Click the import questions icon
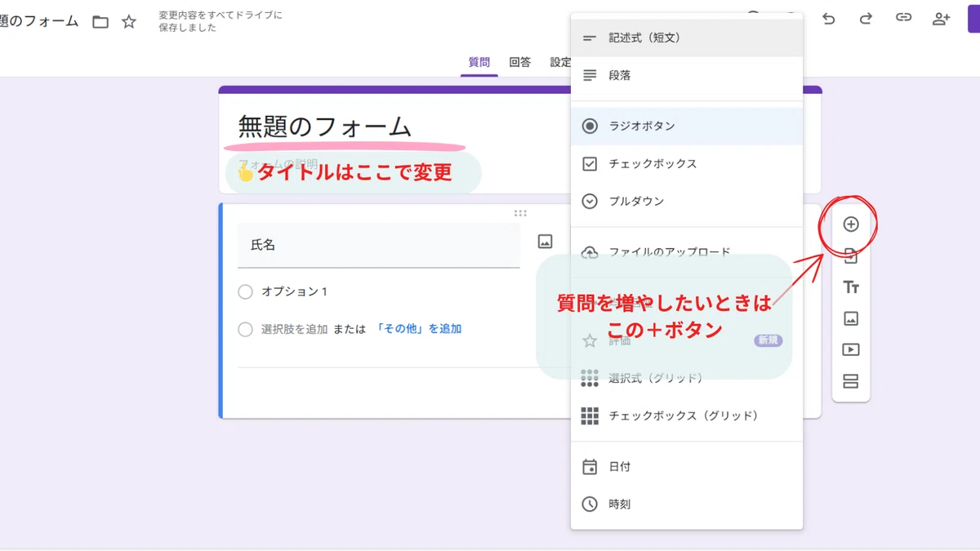Viewport: 980px width, 551px height. point(851,256)
